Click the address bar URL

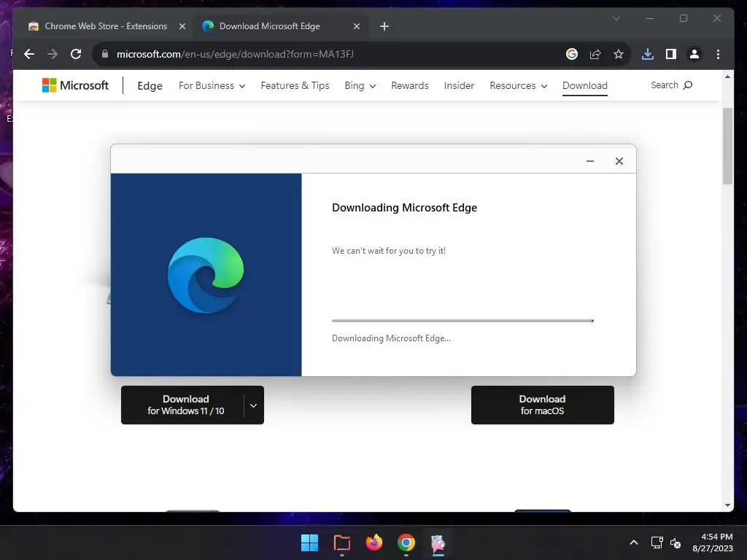pos(235,54)
